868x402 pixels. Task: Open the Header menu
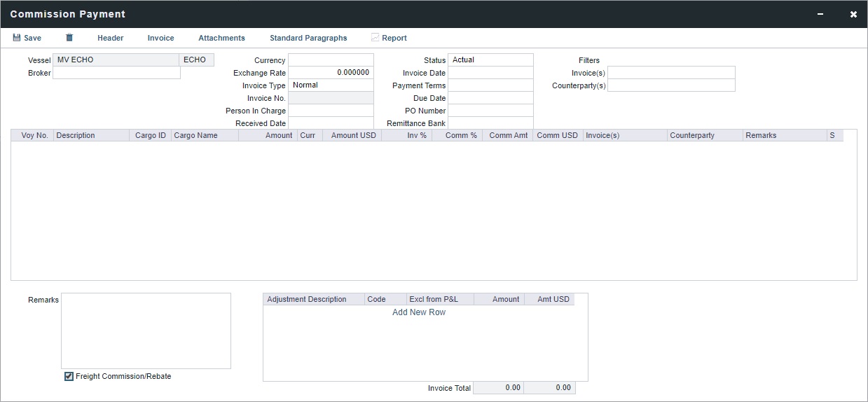coord(110,38)
